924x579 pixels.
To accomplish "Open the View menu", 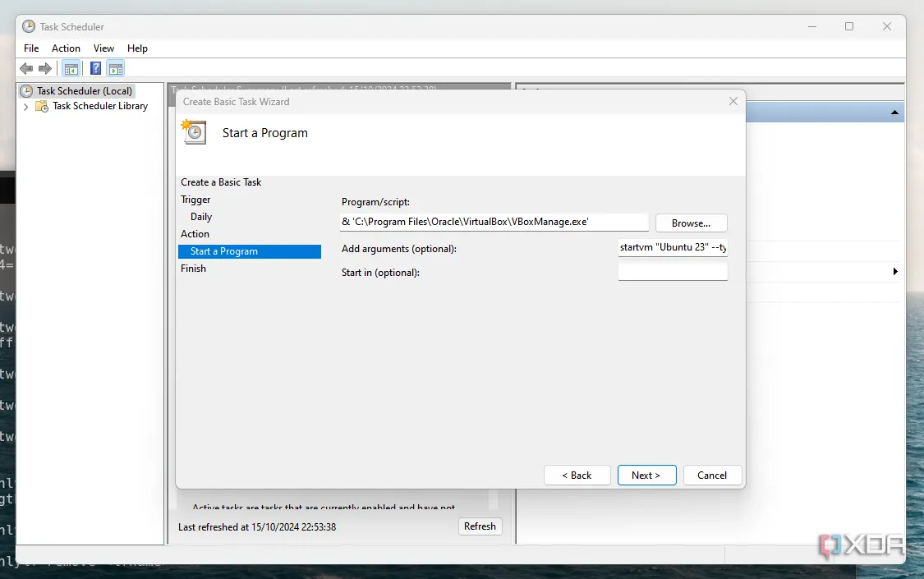I will click(x=103, y=48).
